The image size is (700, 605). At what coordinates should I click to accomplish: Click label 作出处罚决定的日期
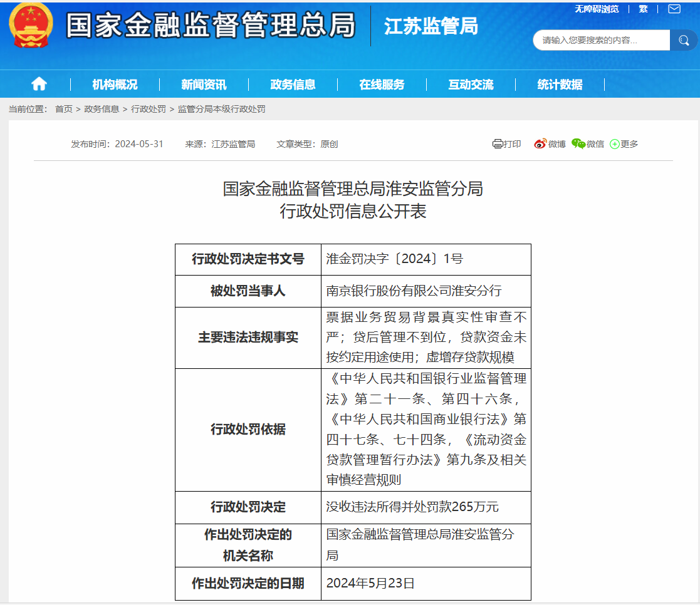coord(248,583)
